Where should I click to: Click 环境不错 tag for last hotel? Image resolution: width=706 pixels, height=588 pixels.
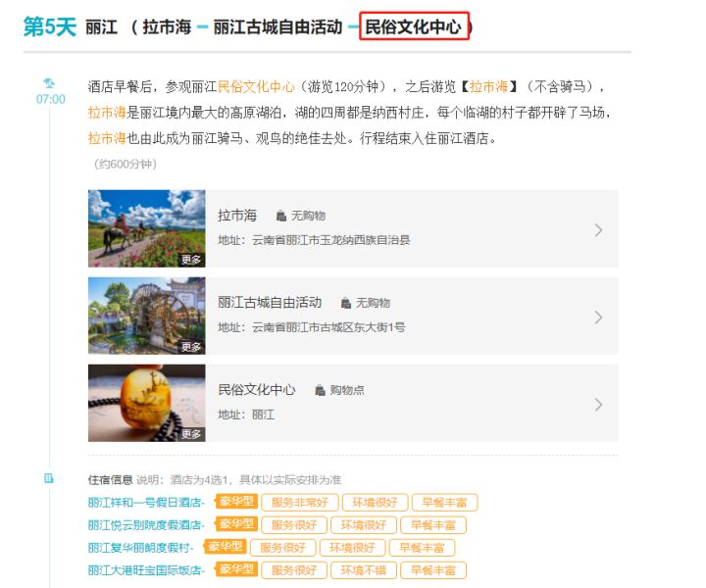(x=361, y=570)
